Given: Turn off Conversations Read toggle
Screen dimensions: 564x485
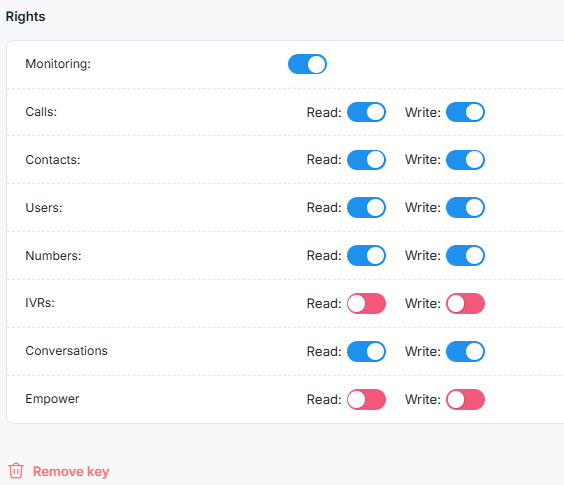Looking at the screenshot, I should pyautogui.click(x=366, y=352).
